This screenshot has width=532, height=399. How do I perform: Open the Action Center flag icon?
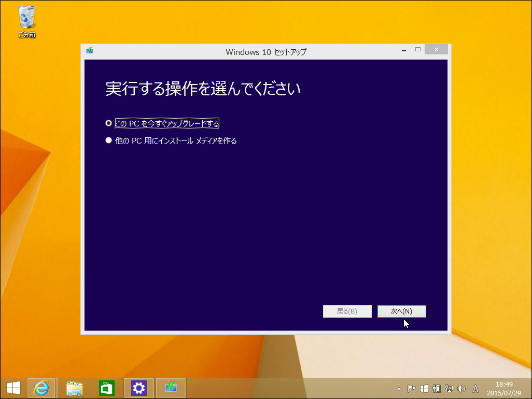pos(411,389)
